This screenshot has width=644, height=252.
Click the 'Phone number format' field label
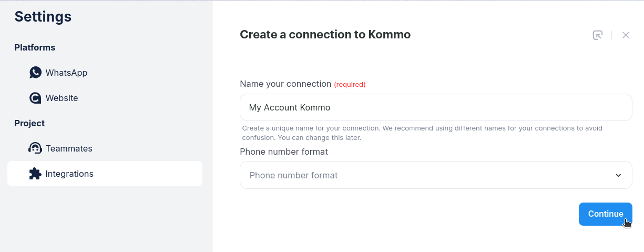pyautogui.click(x=284, y=152)
